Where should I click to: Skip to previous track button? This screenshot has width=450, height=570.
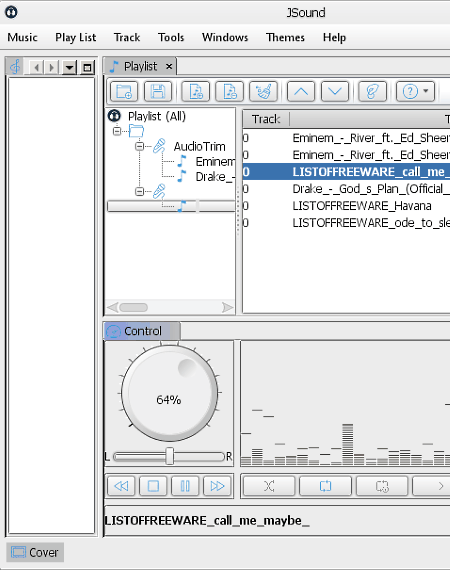pos(121,486)
